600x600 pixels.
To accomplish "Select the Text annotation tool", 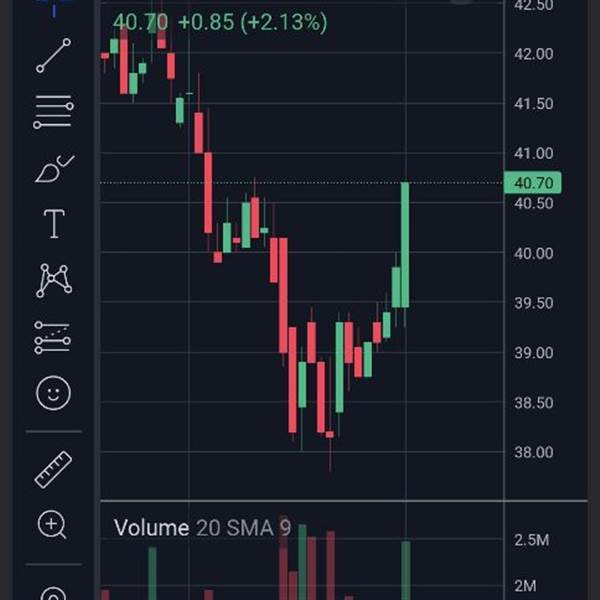I will click(x=54, y=224).
